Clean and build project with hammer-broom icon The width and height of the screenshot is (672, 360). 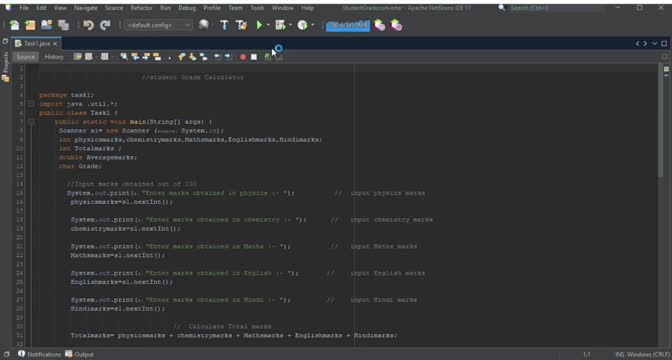[x=241, y=25]
